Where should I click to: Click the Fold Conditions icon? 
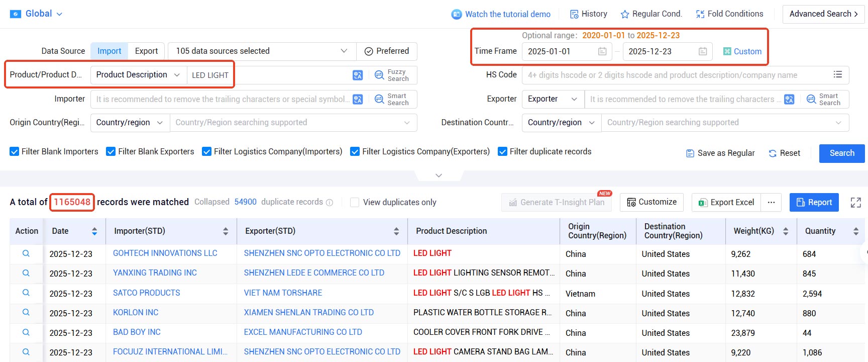coord(700,14)
